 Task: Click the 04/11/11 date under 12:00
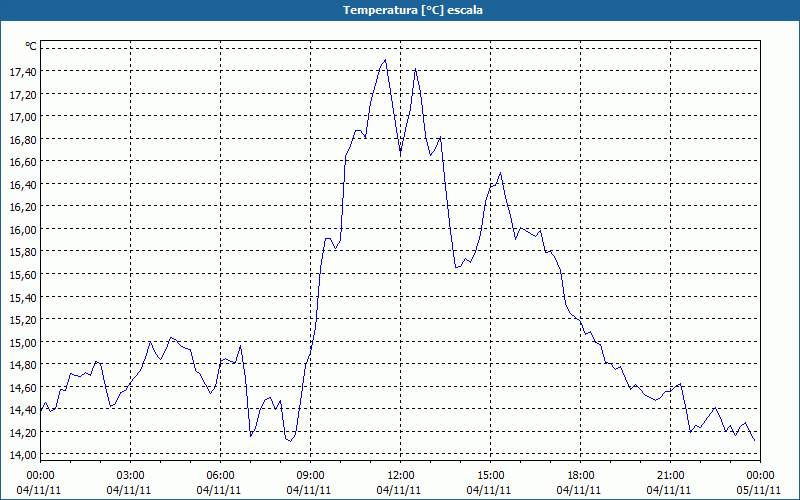click(399, 490)
